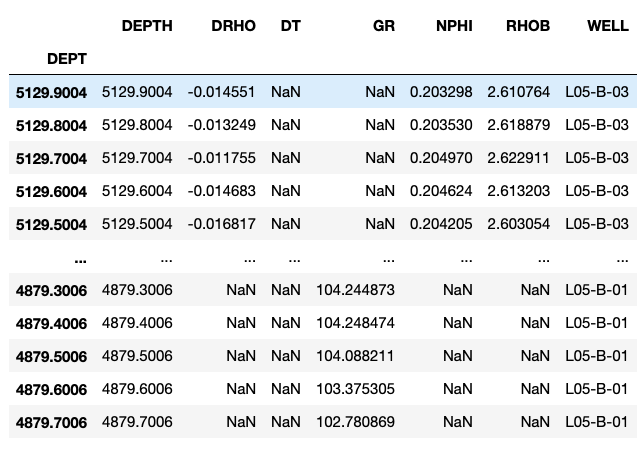Select the GR value 103.375305
The height and width of the screenshot is (454, 638).
(x=355, y=388)
